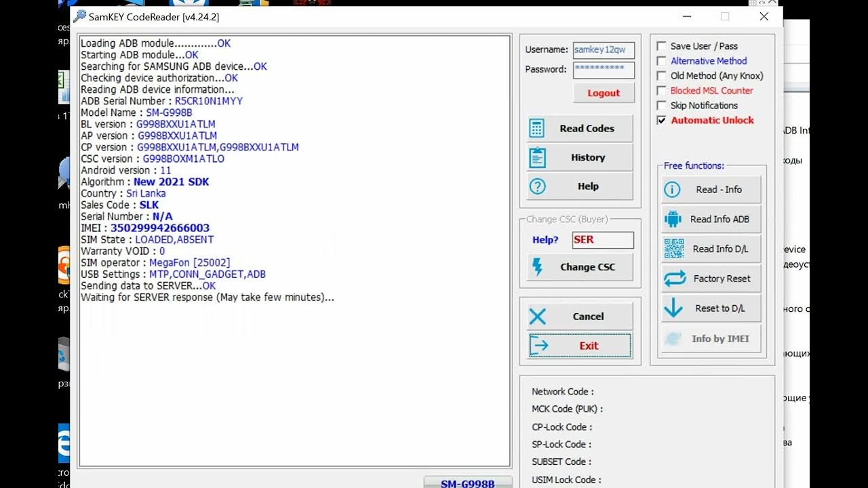Click the Read - Info circle icon

click(x=672, y=190)
